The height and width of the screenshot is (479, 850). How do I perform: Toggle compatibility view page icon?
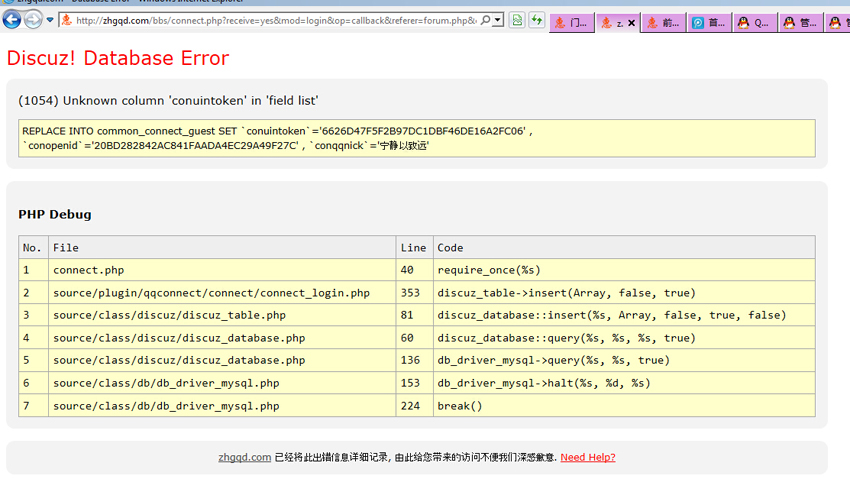[517, 21]
